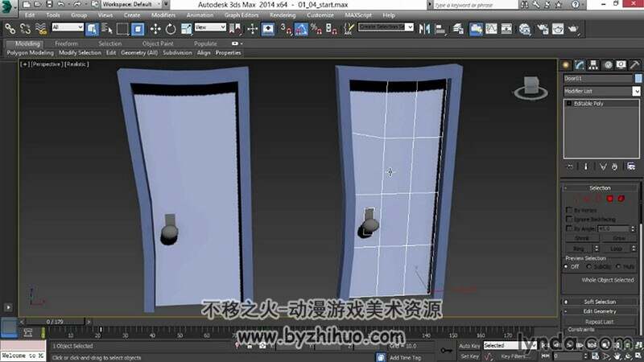
Task: Select Polygon sub-object level
Action: pos(610,199)
